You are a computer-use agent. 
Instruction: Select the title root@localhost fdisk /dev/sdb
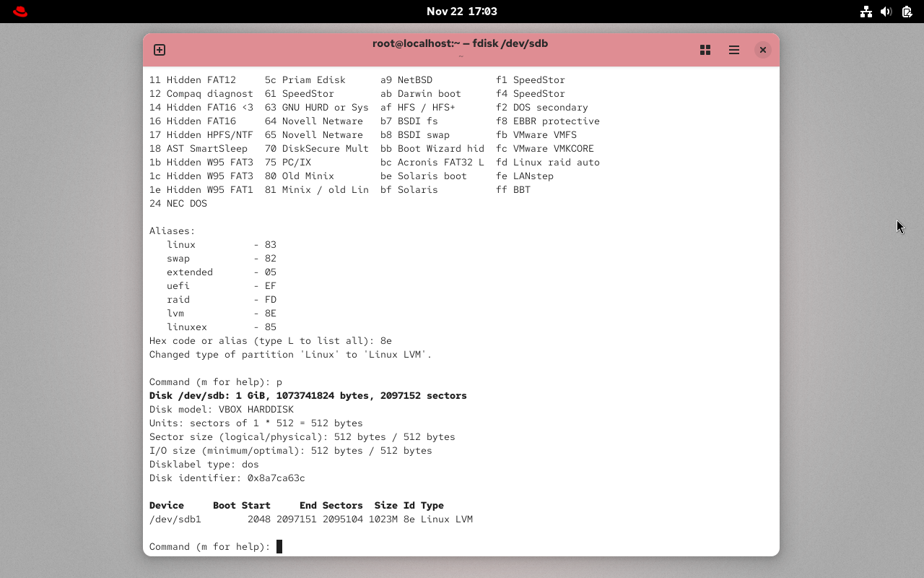click(x=460, y=43)
